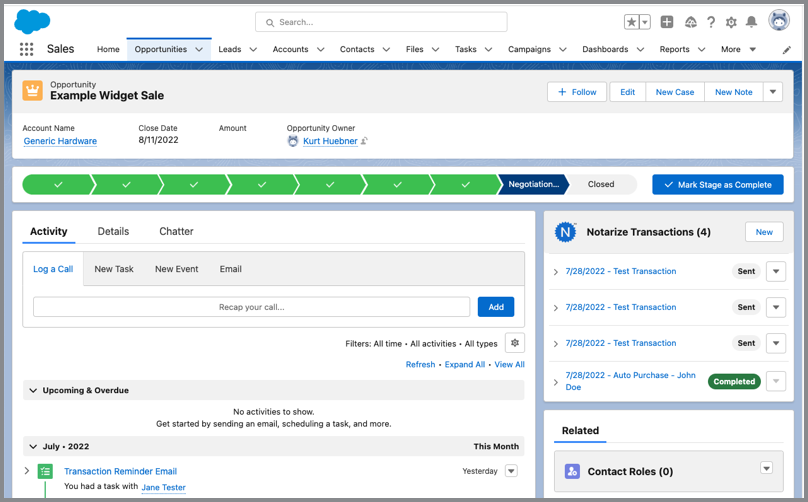Switch to the Details tab
Viewport: 808px width, 502px height.
click(113, 231)
